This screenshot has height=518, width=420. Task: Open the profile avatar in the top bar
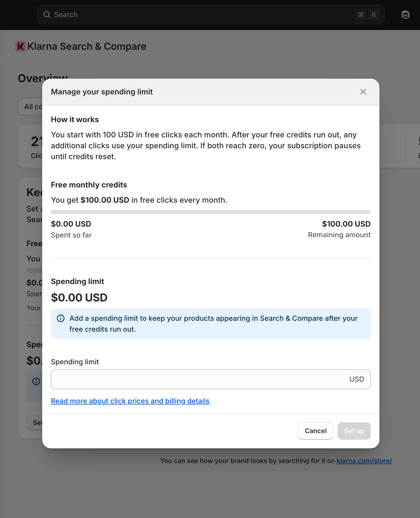[405, 15]
